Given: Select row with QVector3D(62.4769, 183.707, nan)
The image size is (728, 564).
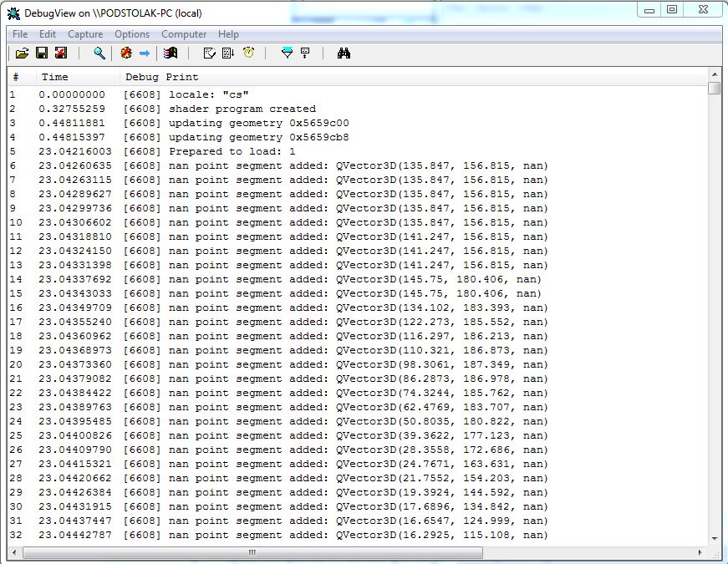Looking at the screenshot, I should coord(358,407).
